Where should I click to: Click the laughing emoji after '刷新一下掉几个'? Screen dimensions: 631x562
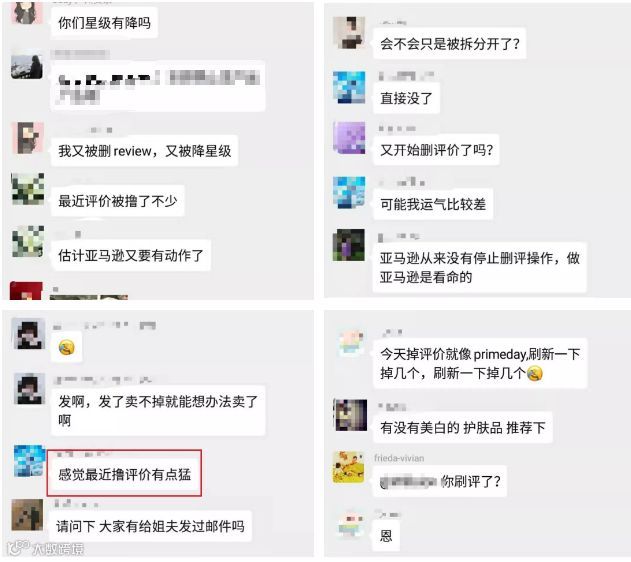click(x=534, y=374)
